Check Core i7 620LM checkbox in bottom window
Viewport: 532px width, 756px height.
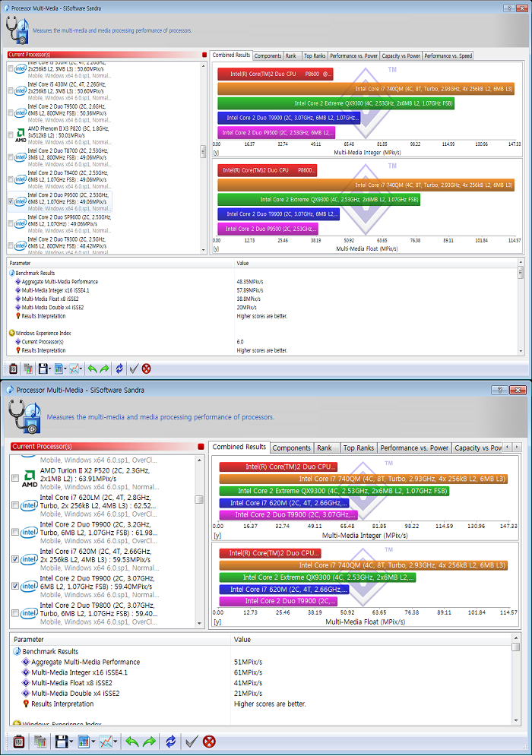pyautogui.click(x=15, y=505)
